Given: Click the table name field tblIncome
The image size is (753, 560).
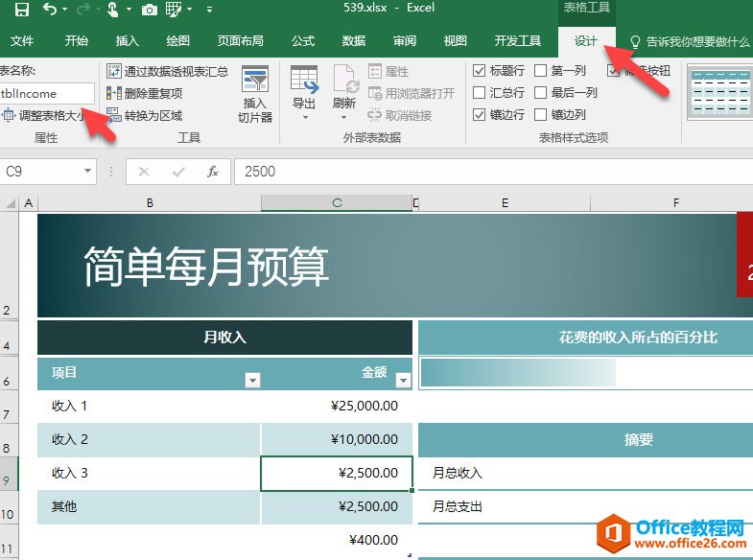Looking at the screenshot, I should [x=46, y=93].
